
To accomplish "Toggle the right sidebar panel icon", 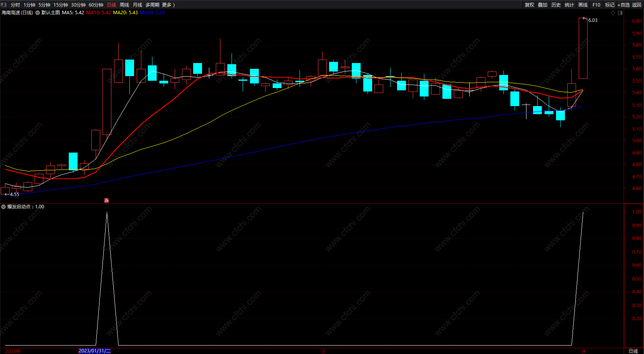I will tap(620, 13).
